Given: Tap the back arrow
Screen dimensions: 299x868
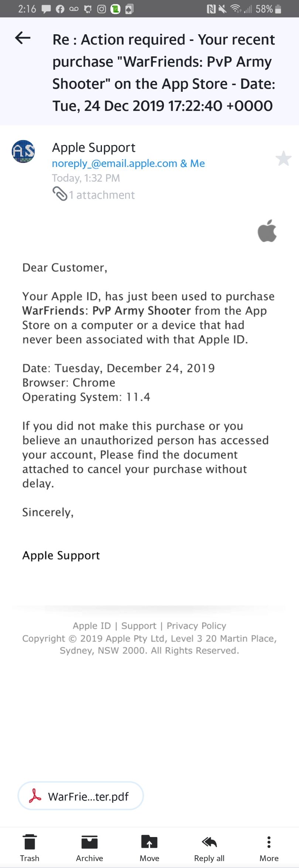Looking at the screenshot, I should click(x=23, y=38).
